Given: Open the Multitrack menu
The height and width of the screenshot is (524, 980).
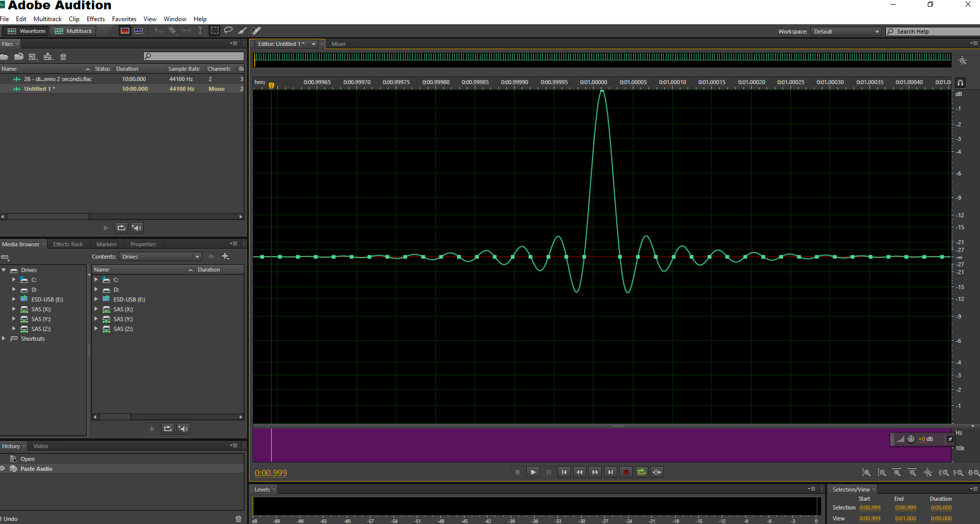Looking at the screenshot, I should (48, 19).
